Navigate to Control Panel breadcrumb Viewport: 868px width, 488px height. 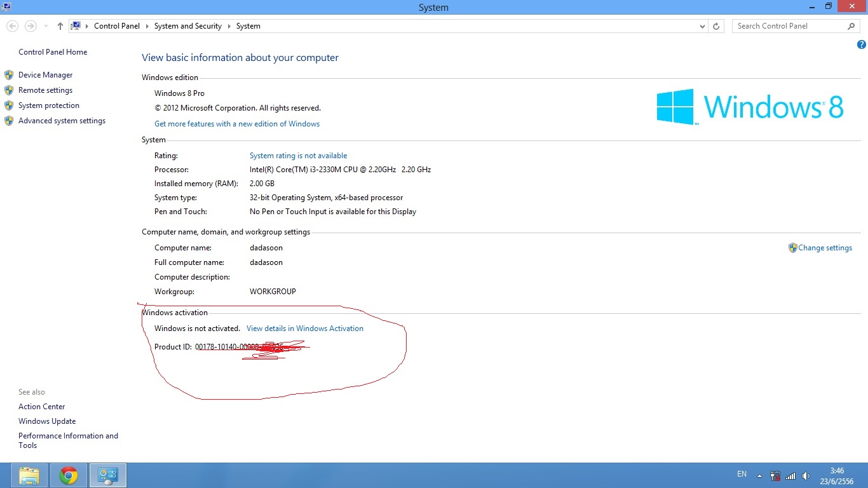(x=117, y=26)
